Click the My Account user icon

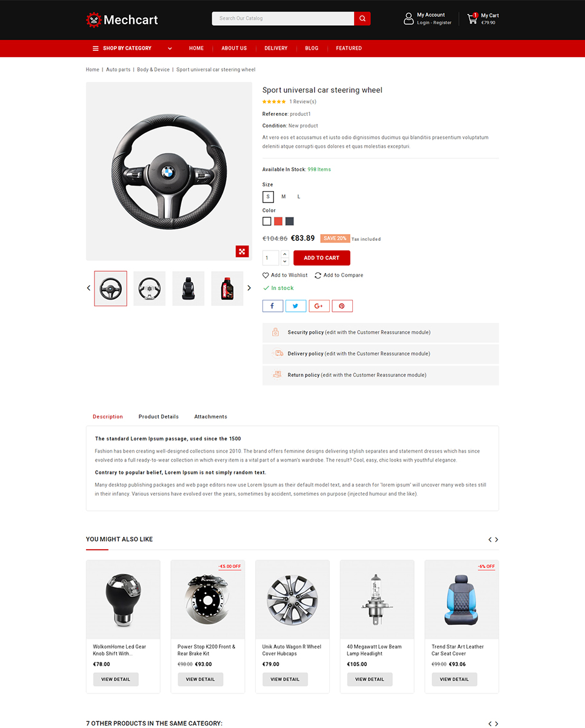pyautogui.click(x=409, y=19)
